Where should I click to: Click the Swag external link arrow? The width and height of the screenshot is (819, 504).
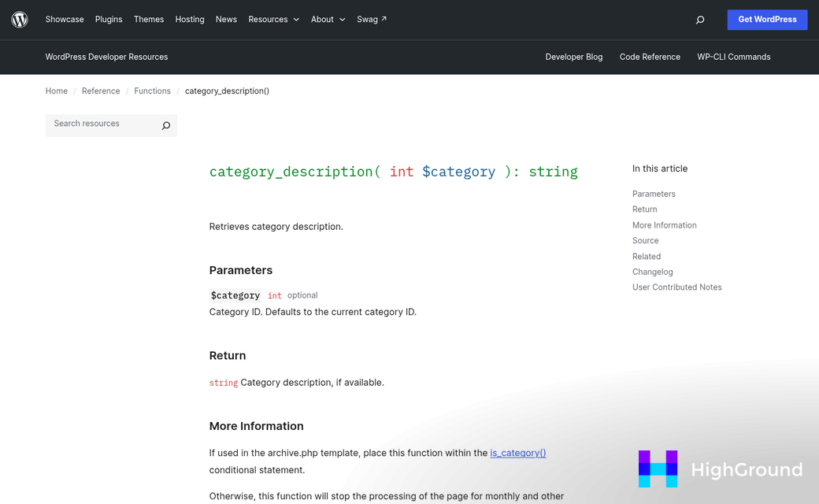(384, 19)
